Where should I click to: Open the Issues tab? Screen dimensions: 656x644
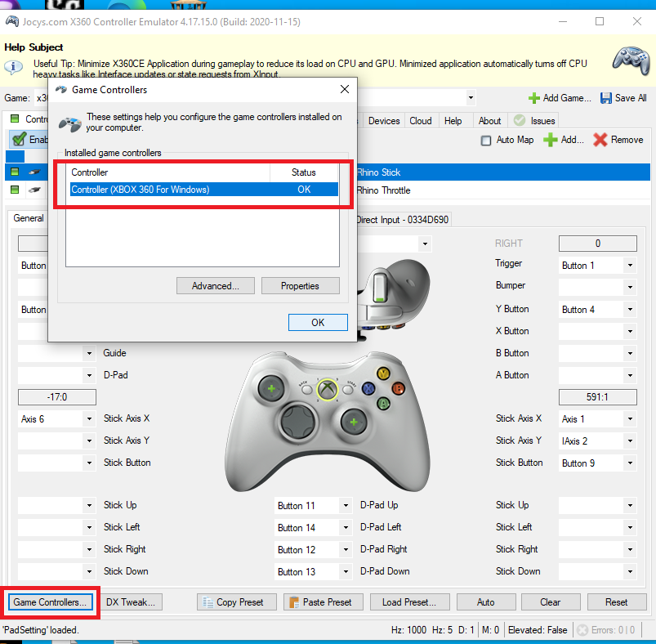(534, 121)
